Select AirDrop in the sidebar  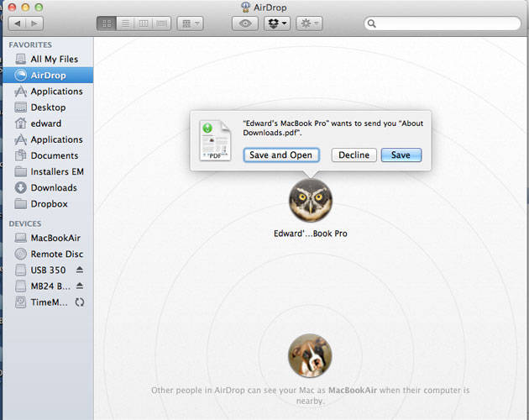[48, 75]
